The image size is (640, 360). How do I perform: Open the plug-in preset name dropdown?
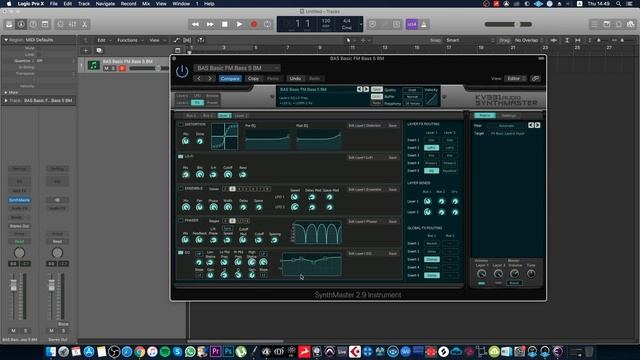237,68
